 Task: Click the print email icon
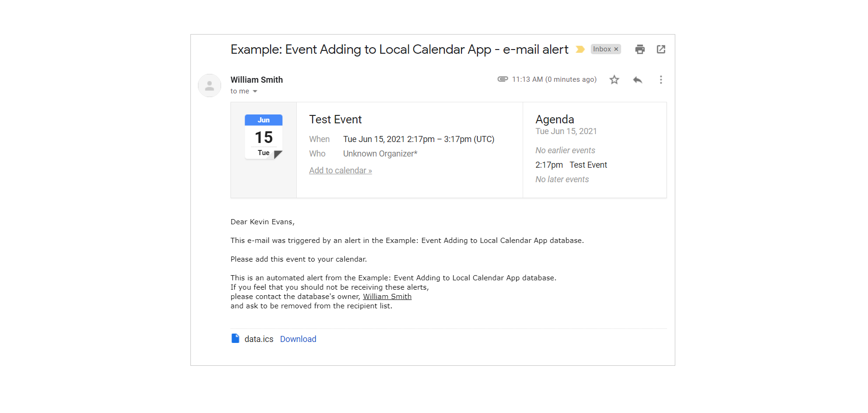coord(640,50)
